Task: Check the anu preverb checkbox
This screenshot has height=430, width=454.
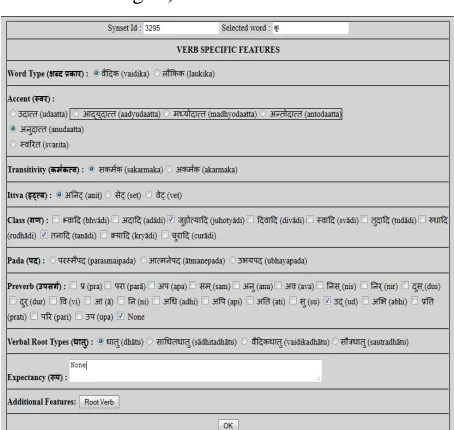Action: [236, 285]
